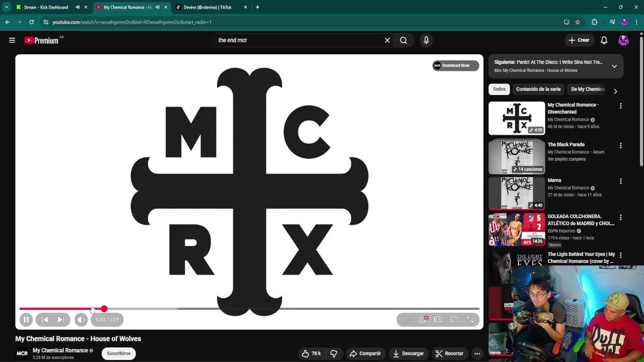Viewport: 644px width, 362px height.
Task: Skip to the next video
Action: (x=61, y=320)
